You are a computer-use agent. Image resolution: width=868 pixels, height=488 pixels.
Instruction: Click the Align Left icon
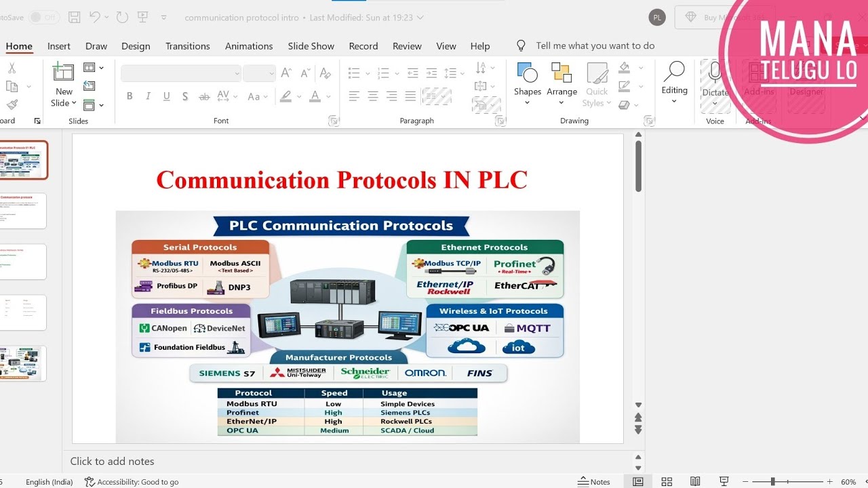point(354,96)
